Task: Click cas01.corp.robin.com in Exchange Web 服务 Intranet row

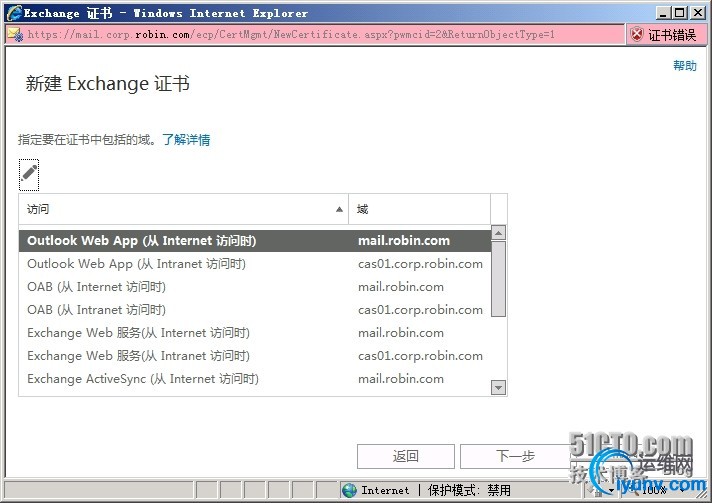Action: coord(420,356)
